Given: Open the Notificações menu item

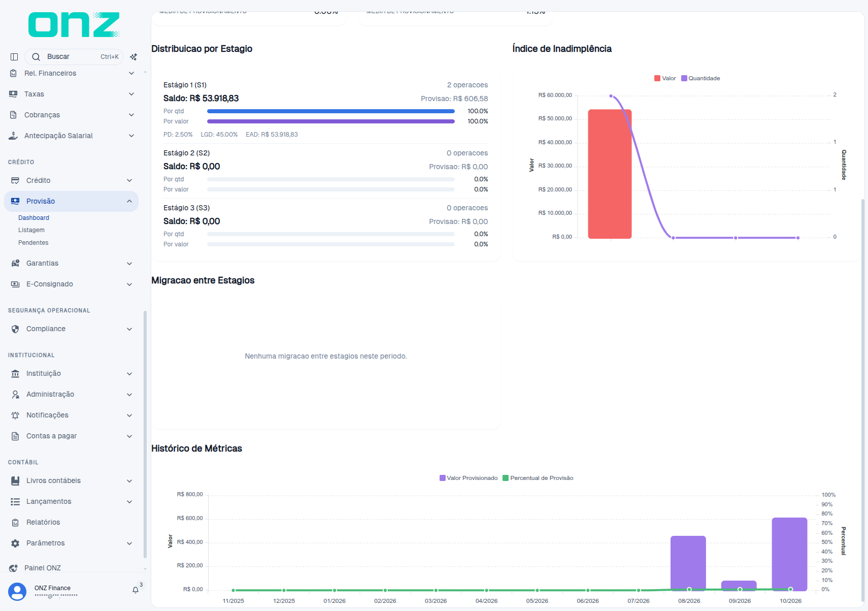Looking at the screenshot, I should [71, 415].
